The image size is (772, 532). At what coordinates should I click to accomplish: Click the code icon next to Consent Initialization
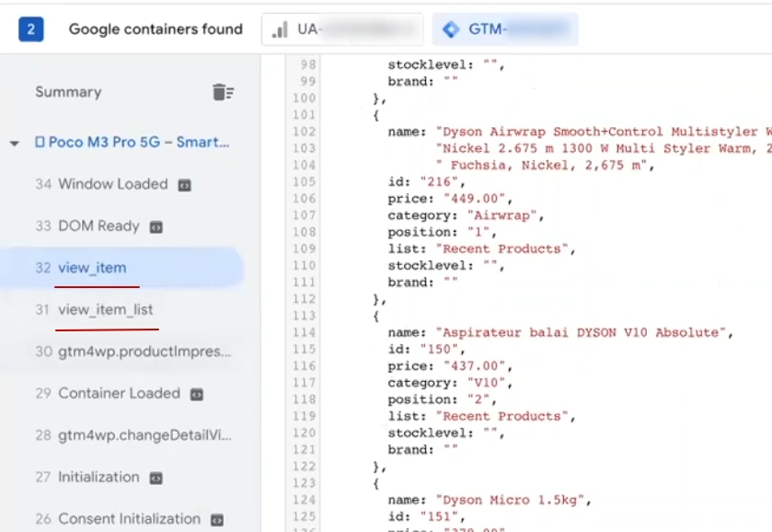217,520
